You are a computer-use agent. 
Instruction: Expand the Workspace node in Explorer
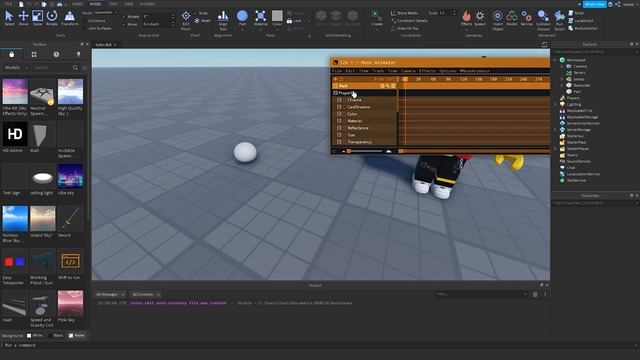[555, 60]
